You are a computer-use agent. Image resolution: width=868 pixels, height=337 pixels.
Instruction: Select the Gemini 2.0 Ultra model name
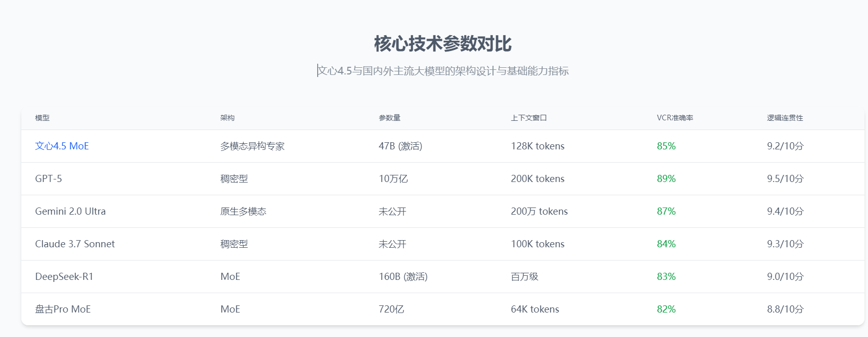coord(70,211)
